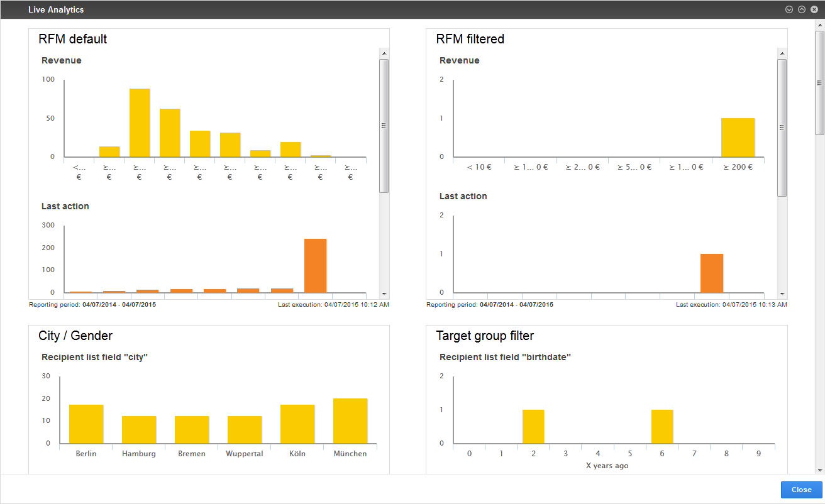Viewport: 825px width, 504px height.
Task: Click the 'RFM default' panel title
Action: (73, 39)
